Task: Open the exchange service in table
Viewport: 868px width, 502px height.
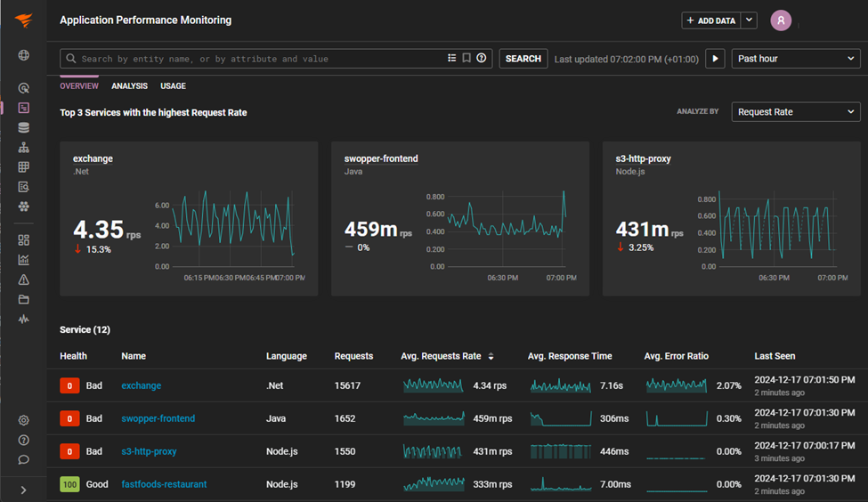Action: [x=142, y=385]
